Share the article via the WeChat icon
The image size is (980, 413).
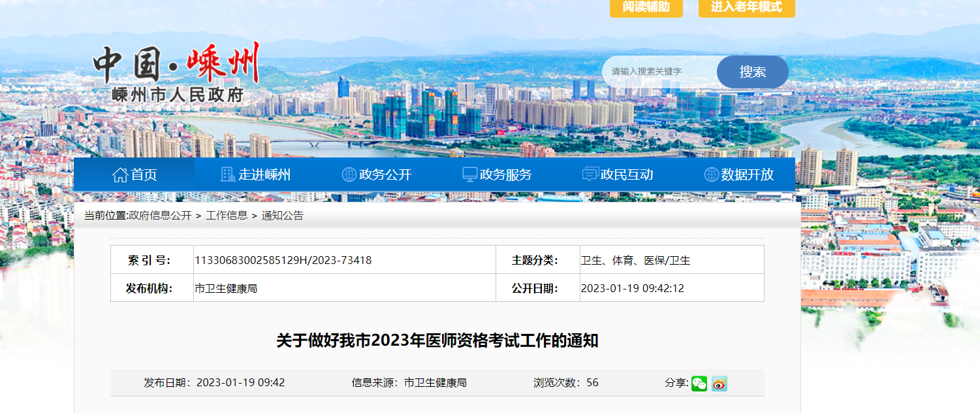(699, 384)
